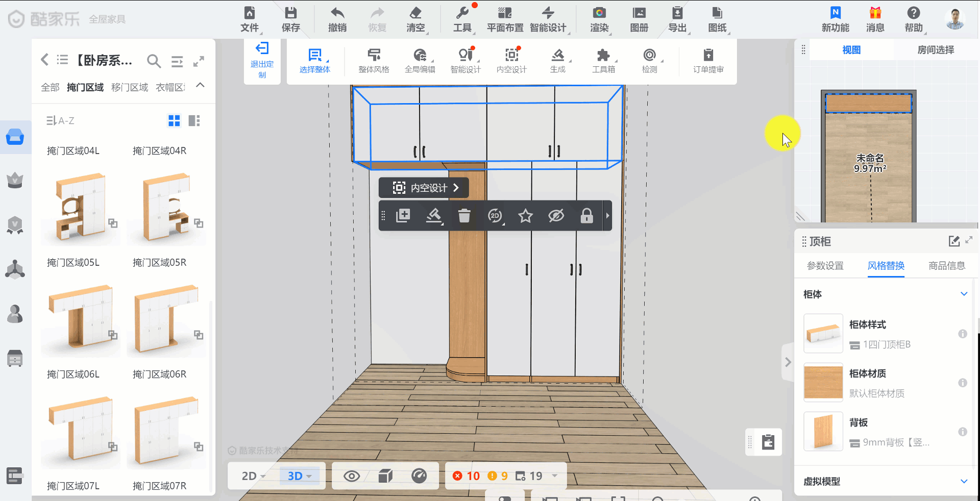
Task: Lock the selected cabinet with padlock icon
Action: 586,216
